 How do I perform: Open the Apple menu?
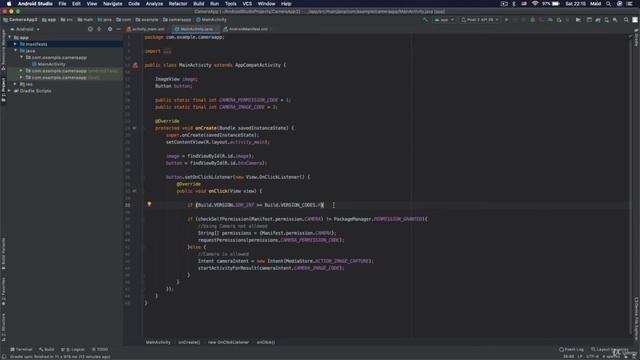click(x=9, y=4)
